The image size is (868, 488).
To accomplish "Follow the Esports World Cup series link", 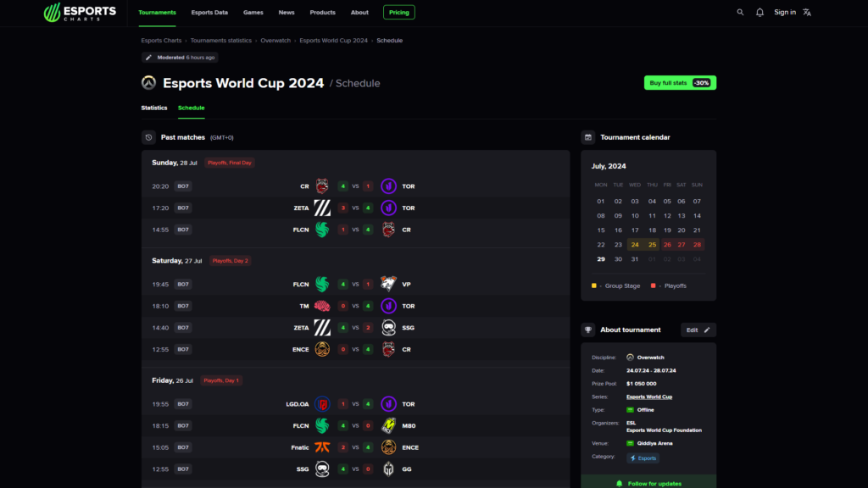I will pyautogui.click(x=649, y=396).
